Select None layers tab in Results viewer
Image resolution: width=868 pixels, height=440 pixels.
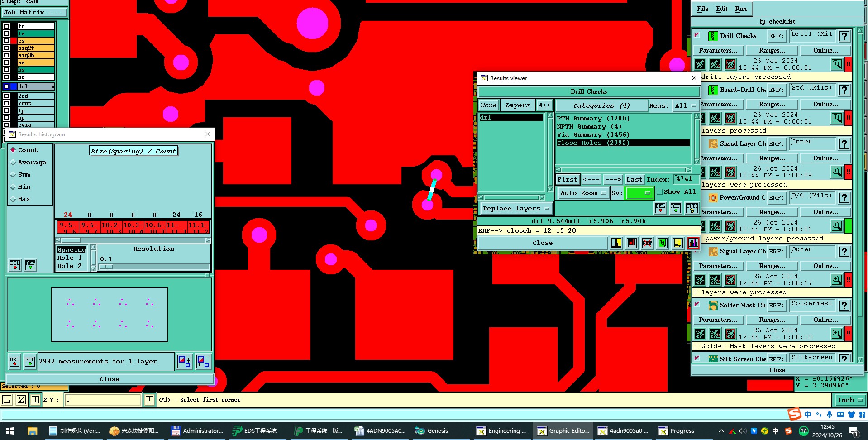click(488, 105)
